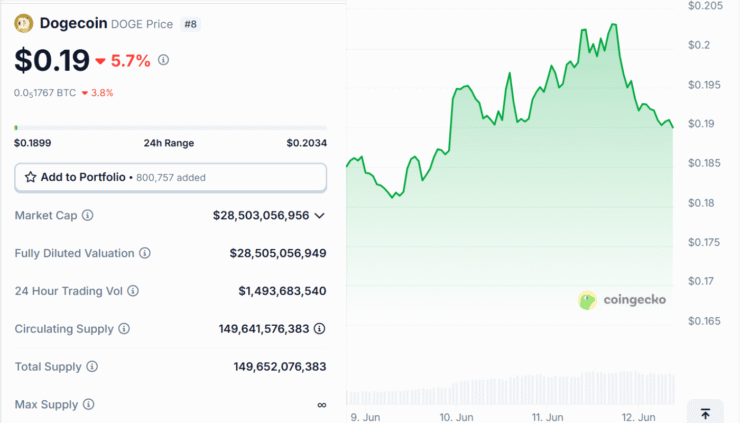Click the scroll-to-top arrow button
Screen dimensions: 740x423
pyautogui.click(x=705, y=414)
